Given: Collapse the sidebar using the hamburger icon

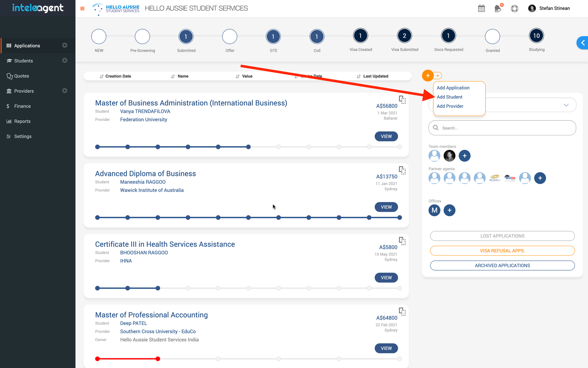Looking at the screenshot, I should (x=82, y=8).
